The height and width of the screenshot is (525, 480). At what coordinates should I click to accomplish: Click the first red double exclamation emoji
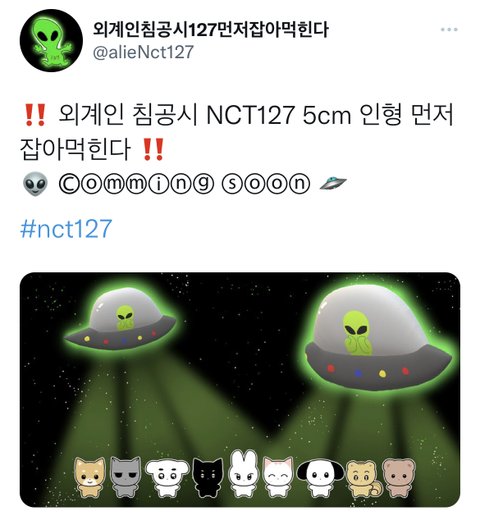(x=35, y=115)
